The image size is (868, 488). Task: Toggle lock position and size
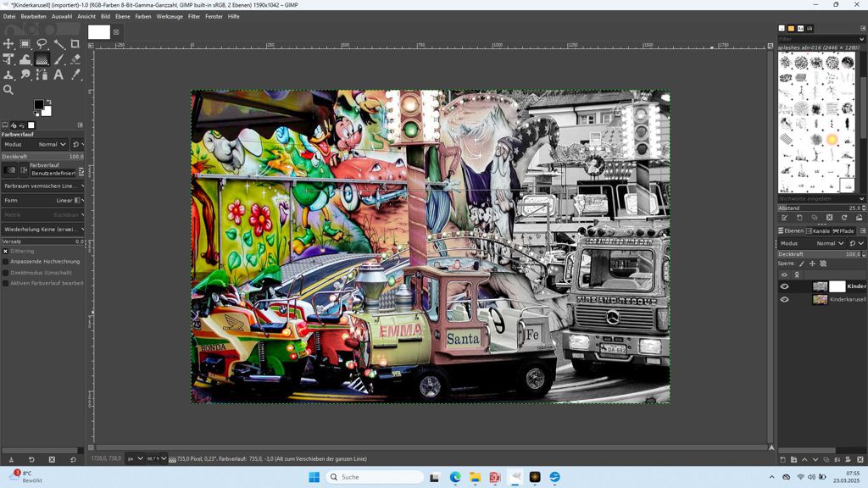tap(812, 264)
